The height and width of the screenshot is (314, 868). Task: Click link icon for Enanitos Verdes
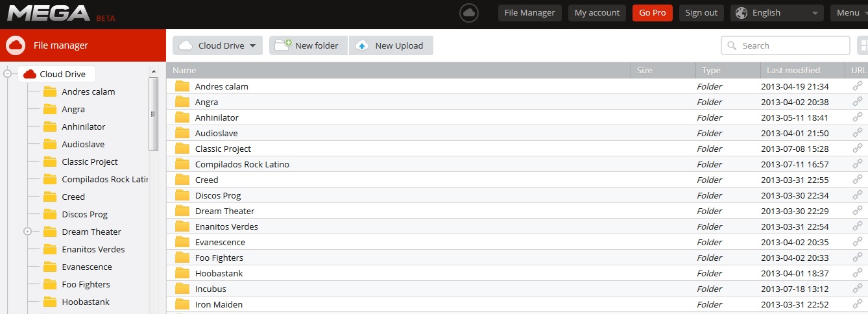coord(858,226)
